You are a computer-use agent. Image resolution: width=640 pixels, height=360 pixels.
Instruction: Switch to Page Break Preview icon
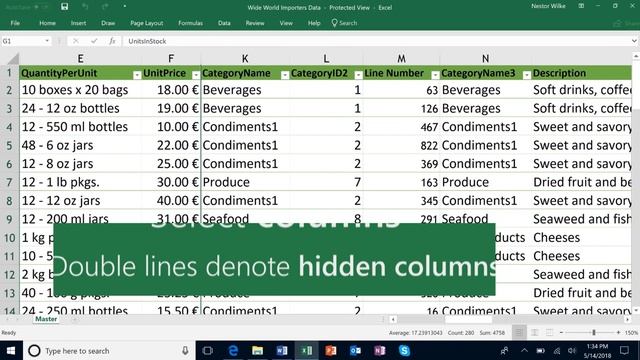pyautogui.click(x=549, y=333)
